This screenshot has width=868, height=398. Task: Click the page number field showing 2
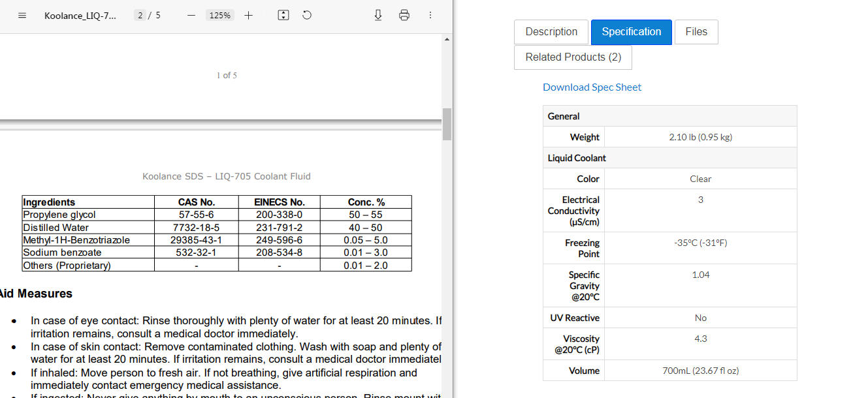[140, 15]
